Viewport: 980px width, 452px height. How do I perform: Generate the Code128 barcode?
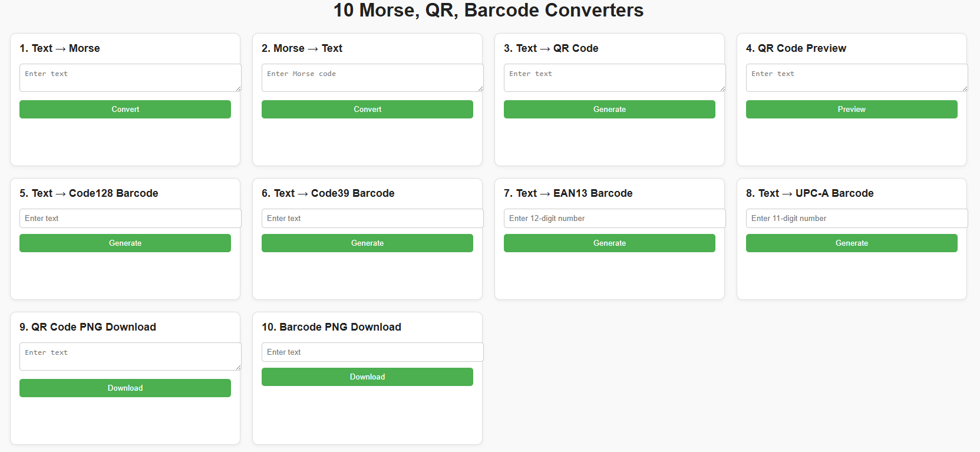point(125,243)
